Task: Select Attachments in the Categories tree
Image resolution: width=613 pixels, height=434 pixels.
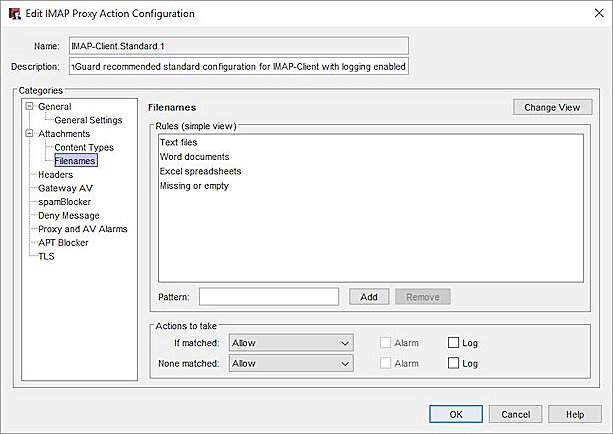Action: (x=64, y=134)
